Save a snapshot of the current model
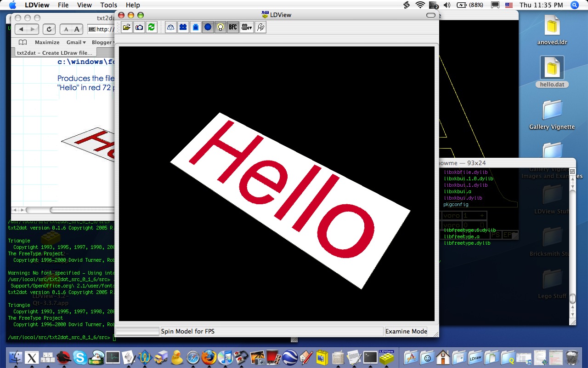Image resolution: width=588 pixels, height=368 pixels. point(138,27)
